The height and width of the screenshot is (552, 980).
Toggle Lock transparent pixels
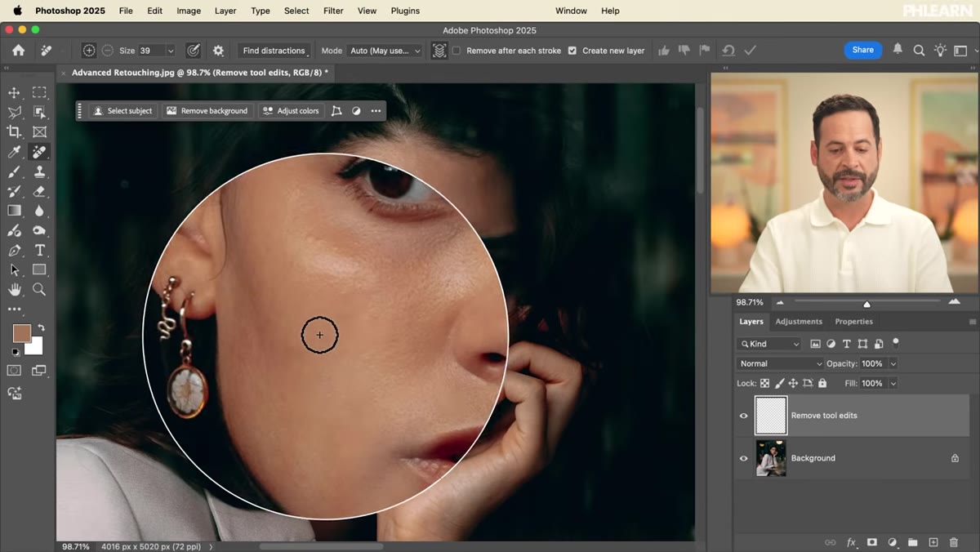click(x=764, y=383)
